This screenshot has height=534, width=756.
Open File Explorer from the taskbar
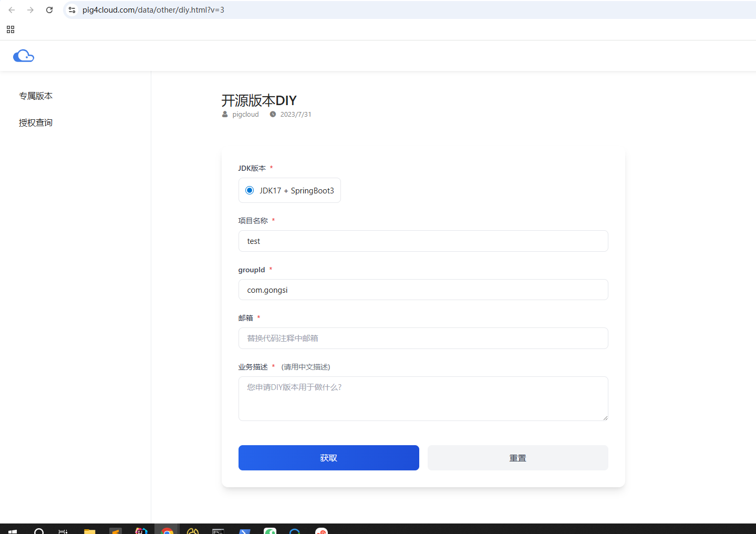(x=90, y=530)
